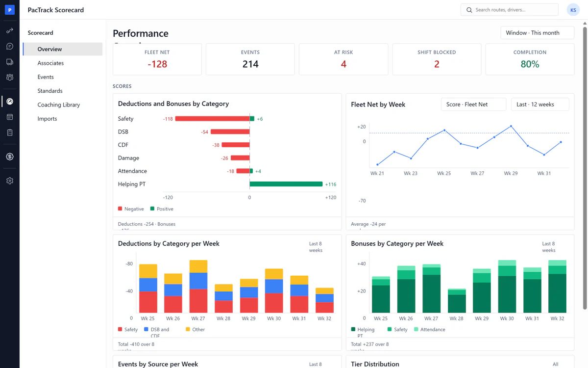This screenshot has height=368, width=588.
Task: Go to Associates section
Action: click(63, 63)
